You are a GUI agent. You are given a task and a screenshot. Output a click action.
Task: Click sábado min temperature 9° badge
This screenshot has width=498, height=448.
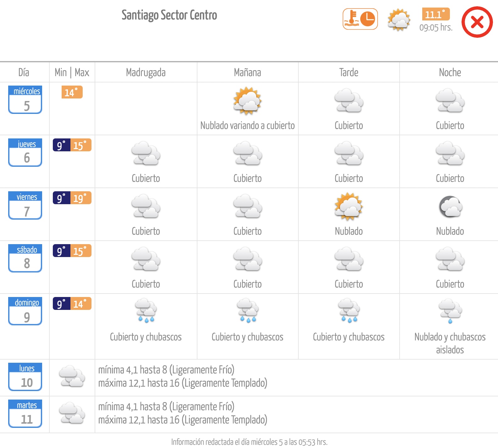pyautogui.click(x=61, y=251)
